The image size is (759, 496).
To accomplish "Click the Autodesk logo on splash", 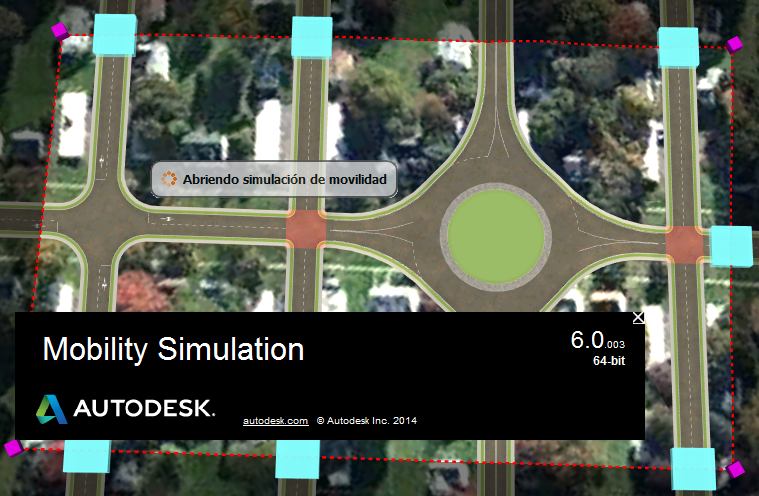I will 125,409.
